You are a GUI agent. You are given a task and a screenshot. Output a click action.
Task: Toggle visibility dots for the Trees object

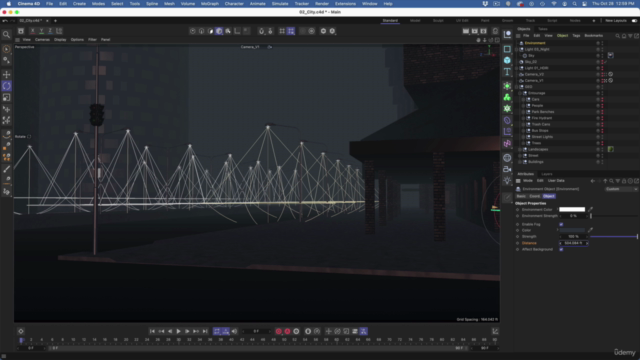602,143
